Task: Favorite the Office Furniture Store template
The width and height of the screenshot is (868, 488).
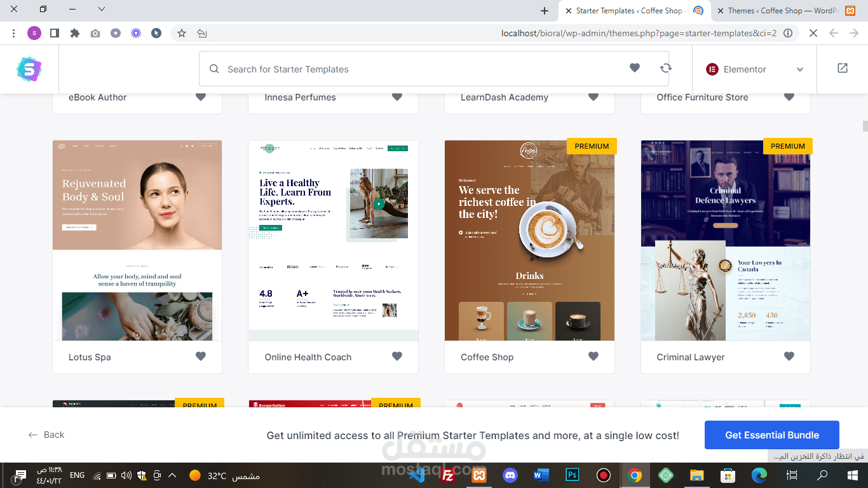Action: pos(789,97)
